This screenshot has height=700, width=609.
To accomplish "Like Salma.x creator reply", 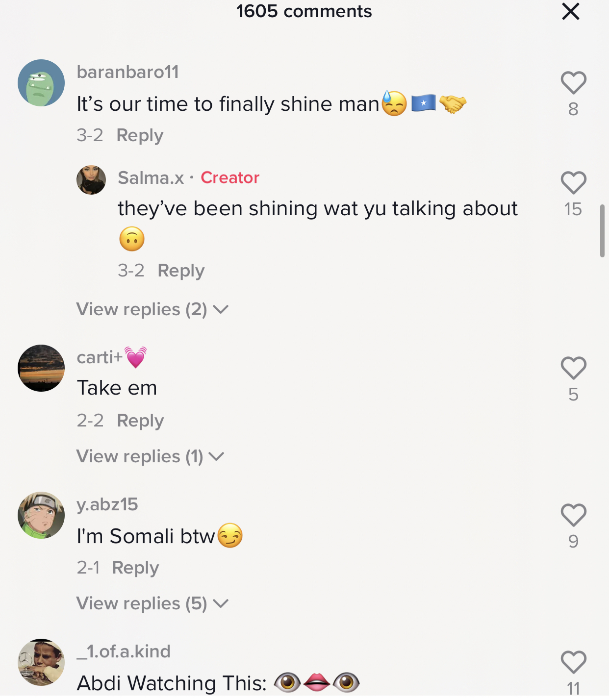I will [573, 183].
